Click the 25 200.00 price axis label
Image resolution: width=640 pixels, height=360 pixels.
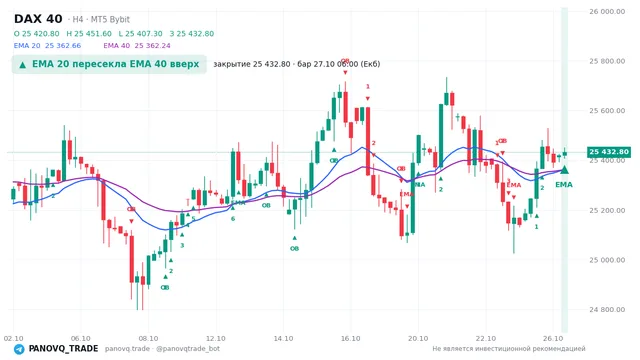607,210
